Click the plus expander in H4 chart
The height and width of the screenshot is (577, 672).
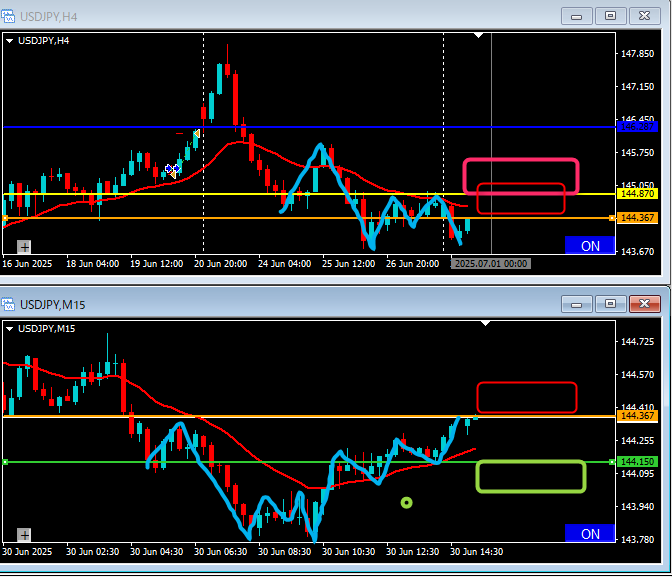pyautogui.click(x=24, y=247)
